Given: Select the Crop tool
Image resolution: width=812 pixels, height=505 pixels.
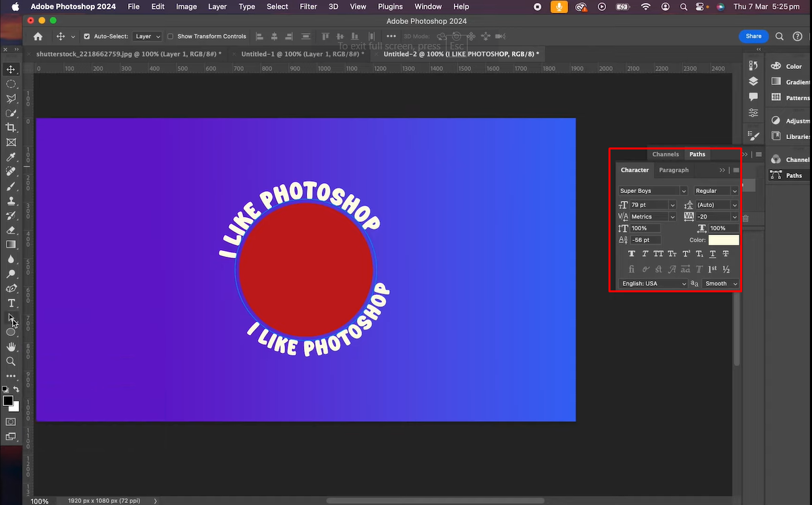Looking at the screenshot, I should click(x=11, y=128).
